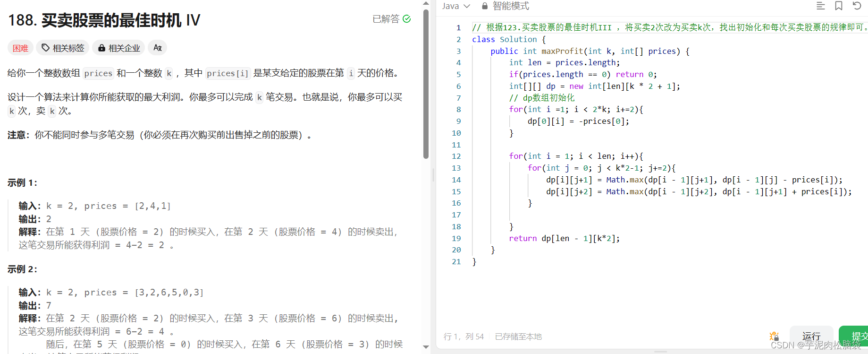Image resolution: width=868 pixels, height=354 pixels.
Task: Click the green 已解答 checkmark icon
Action: 407,19
